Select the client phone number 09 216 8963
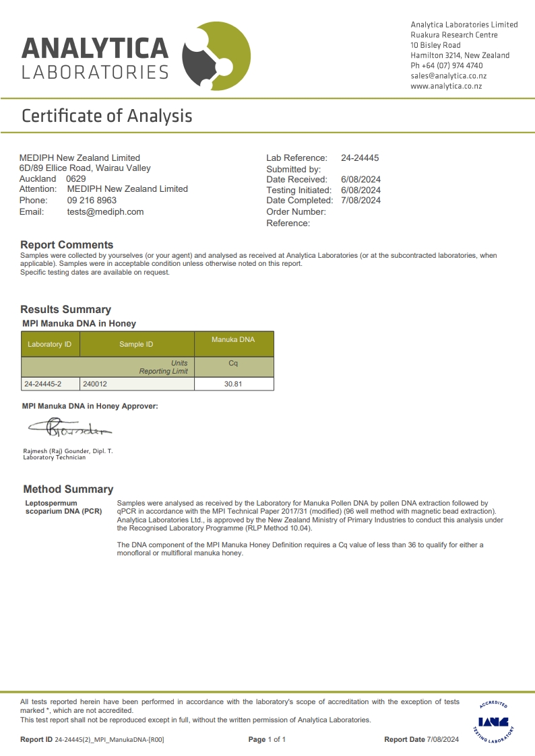 pyautogui.click(x=92, y=200)
